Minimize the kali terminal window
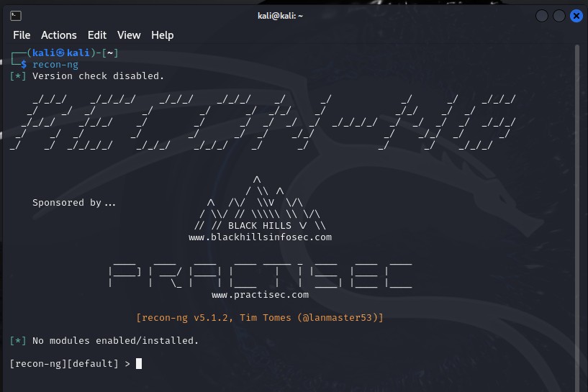This screenshot has width=588, height=392. coord(542,16)
